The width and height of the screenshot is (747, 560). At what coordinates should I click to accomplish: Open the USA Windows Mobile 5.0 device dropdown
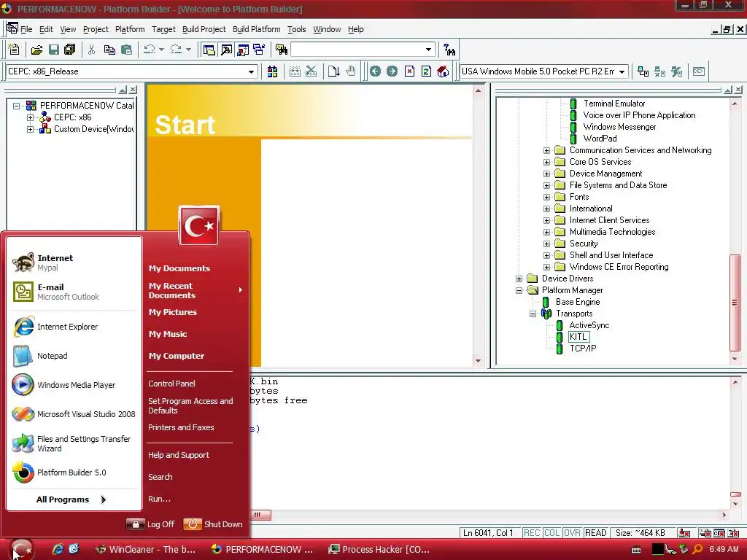pos(622,71)
